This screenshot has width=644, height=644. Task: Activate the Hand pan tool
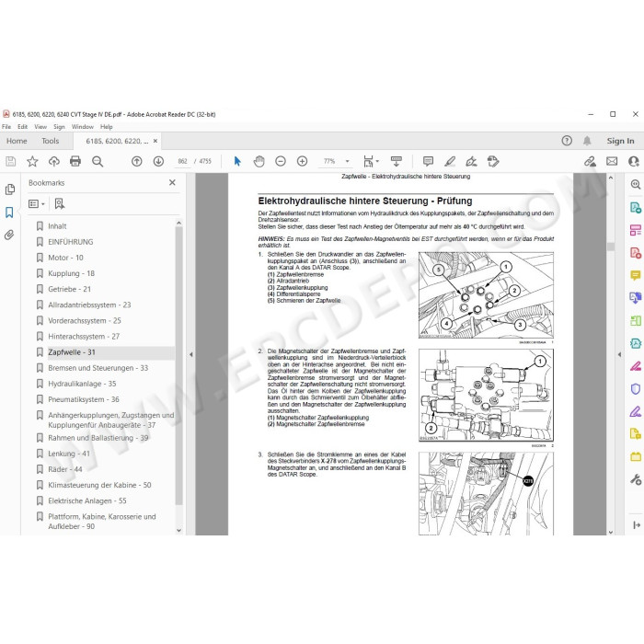coord(259,161)
